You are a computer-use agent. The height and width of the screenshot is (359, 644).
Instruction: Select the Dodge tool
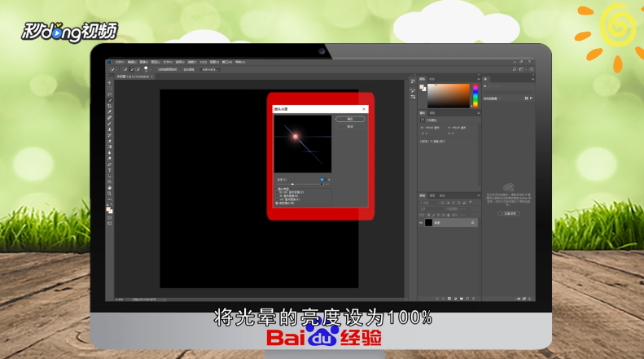tap(110, 159)
